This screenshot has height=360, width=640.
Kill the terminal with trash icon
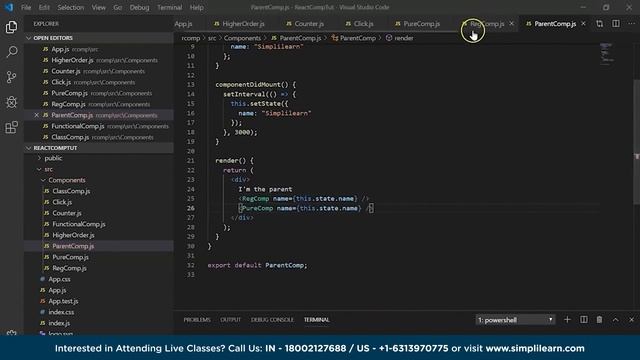click(599, 320)
